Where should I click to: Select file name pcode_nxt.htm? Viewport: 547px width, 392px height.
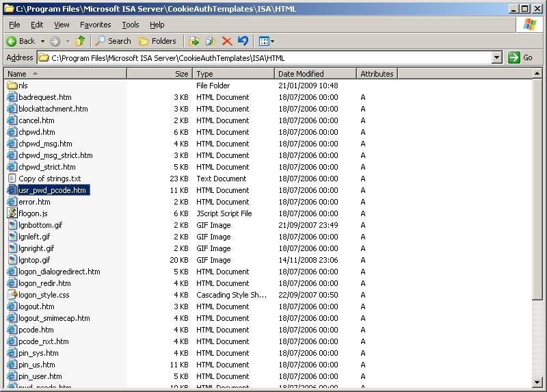(x=44, y=341)
